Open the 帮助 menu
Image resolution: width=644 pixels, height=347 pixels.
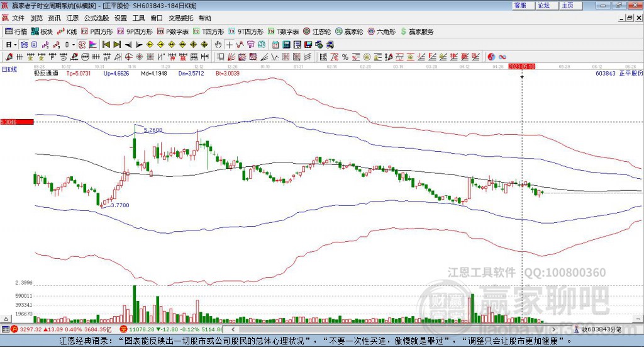(x=204, y=18)
